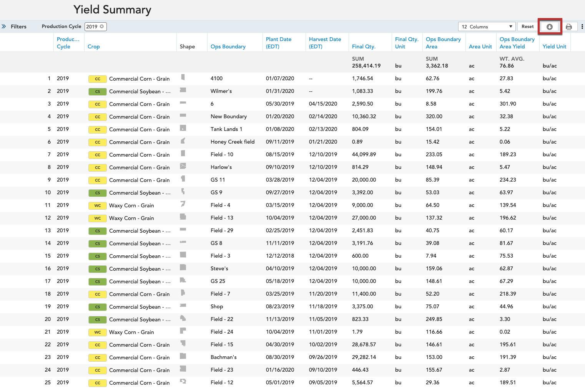The image size is (585, 392).
Task: Click CC crop badge in row 1
Action: (x=98, y=79)
